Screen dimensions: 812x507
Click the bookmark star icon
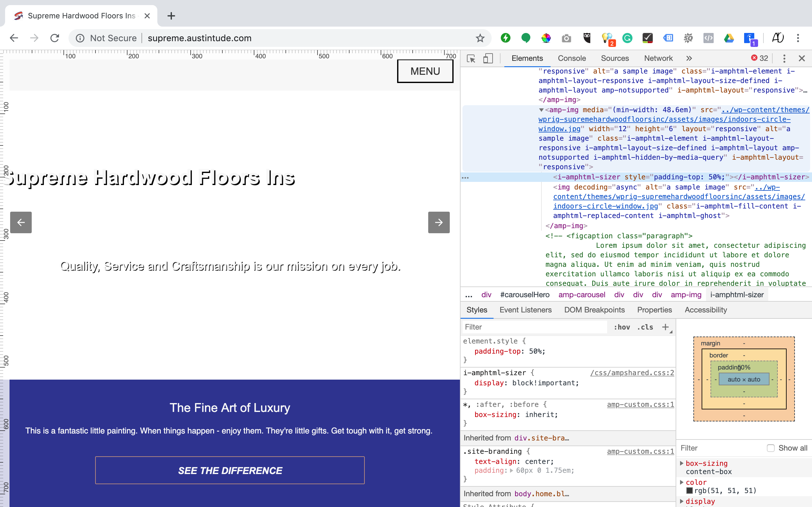[x=480, y=38]
